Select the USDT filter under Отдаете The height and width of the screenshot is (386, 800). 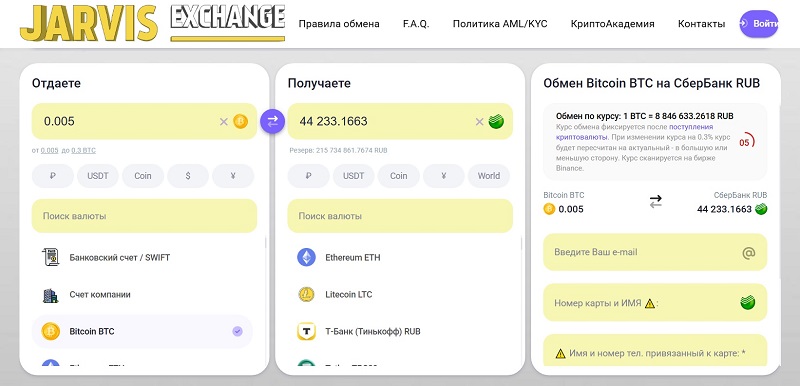pyautogui.click(x=97, y=176)
